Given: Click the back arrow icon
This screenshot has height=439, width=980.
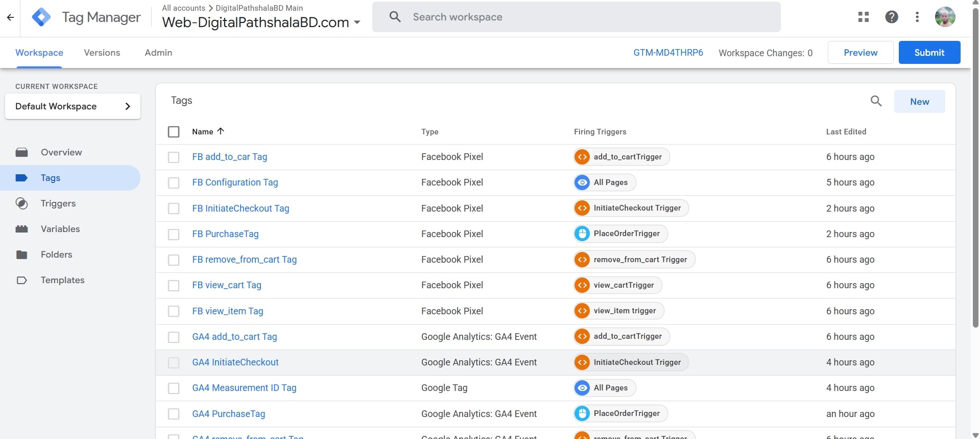Looking at the screenshot, I should (x=10, y=17).
